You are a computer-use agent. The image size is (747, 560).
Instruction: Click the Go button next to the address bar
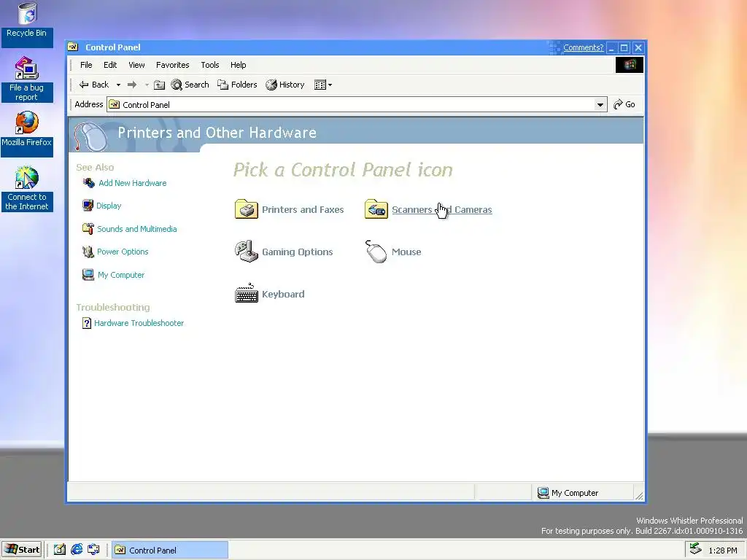(x=624, y=104)
